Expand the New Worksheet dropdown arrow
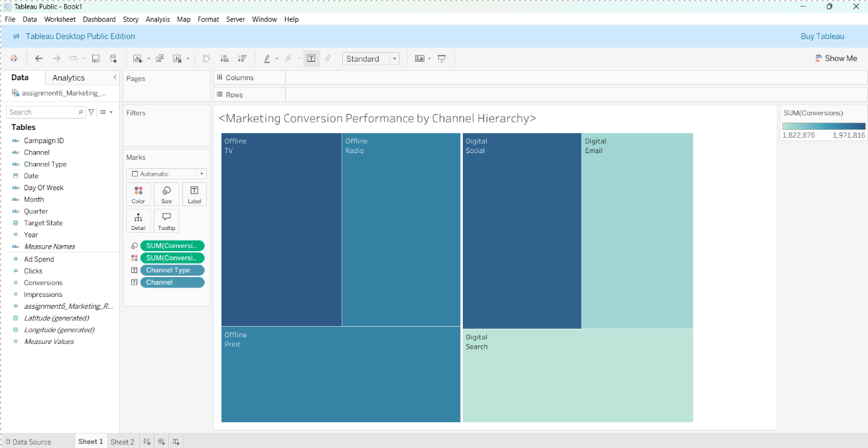Screen dimensions: 868x448 [x=149, y=58]
